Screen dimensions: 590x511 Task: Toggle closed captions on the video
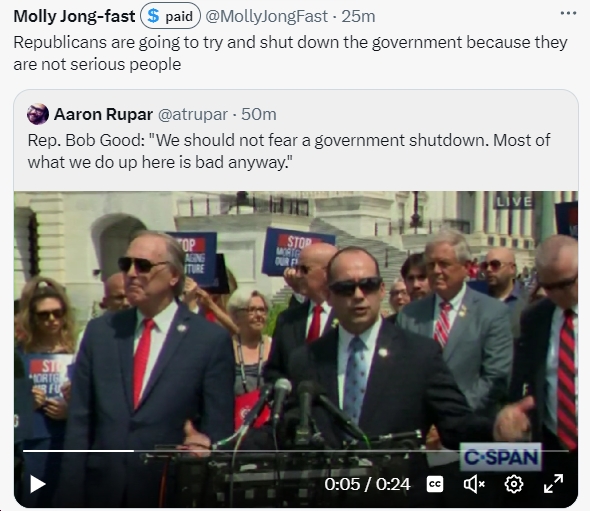point(435,484)
